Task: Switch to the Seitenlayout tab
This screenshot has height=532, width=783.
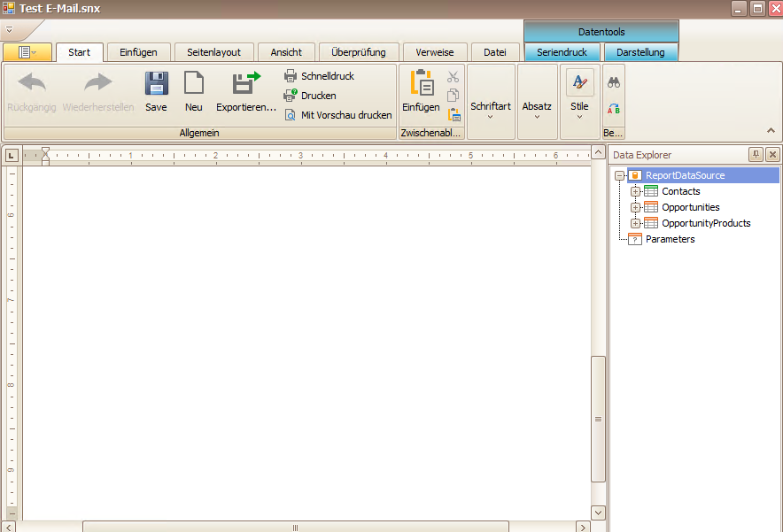Action: [213, 52]
